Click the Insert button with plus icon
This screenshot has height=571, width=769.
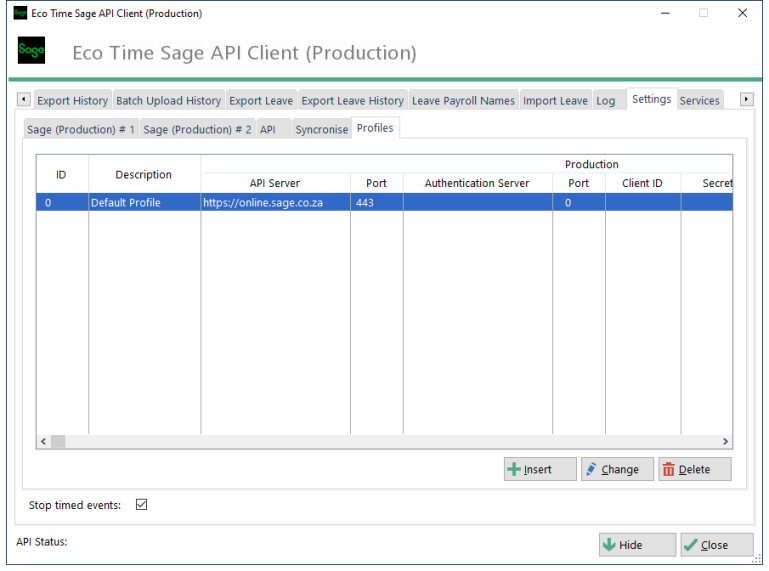(540, 469)
